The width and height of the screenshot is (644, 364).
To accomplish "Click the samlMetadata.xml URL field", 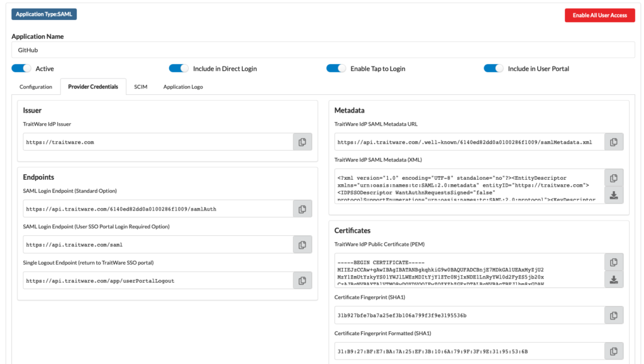I will (469, 142).
